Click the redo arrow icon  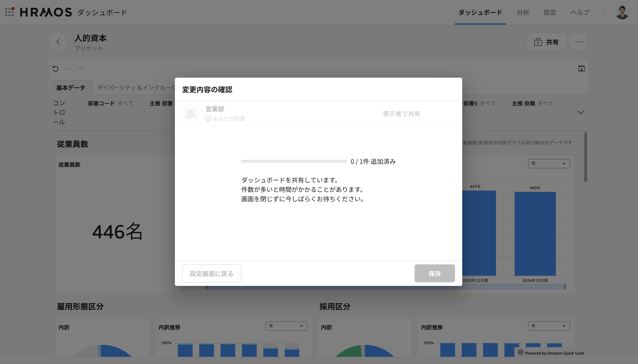click(81, 68)
